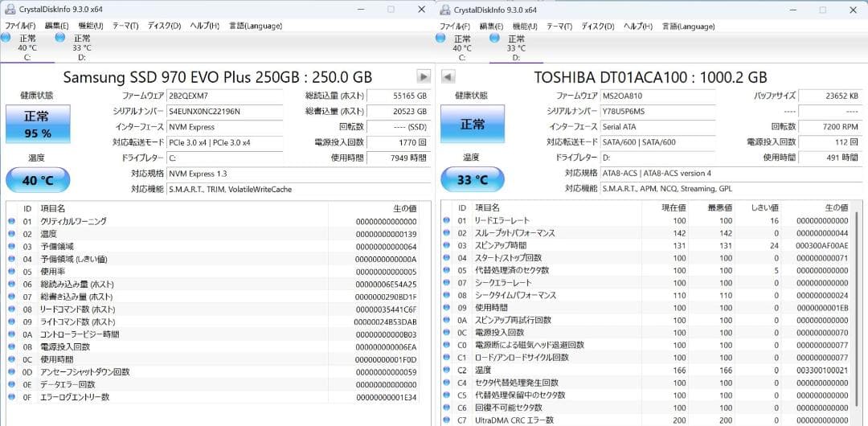Viewport: 868px width, 426px height.
Task: Click the 33 °C temperature button
Action: tap(473, 180)
